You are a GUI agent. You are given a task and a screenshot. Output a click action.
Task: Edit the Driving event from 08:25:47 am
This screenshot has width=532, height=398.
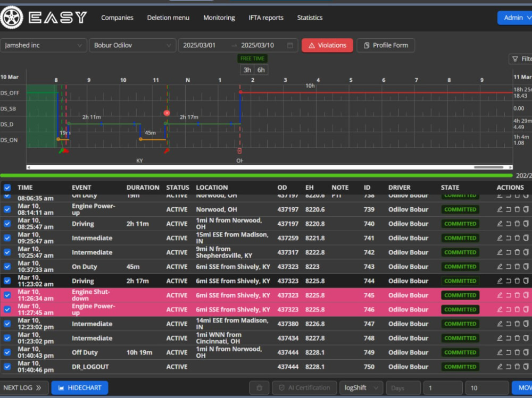(x=499, y=224)
